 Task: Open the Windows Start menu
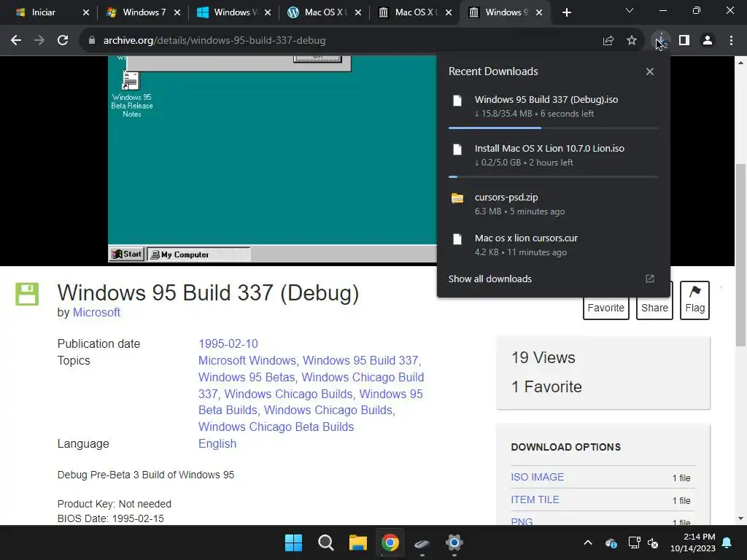pyautogui.click(x=293, y=542)
